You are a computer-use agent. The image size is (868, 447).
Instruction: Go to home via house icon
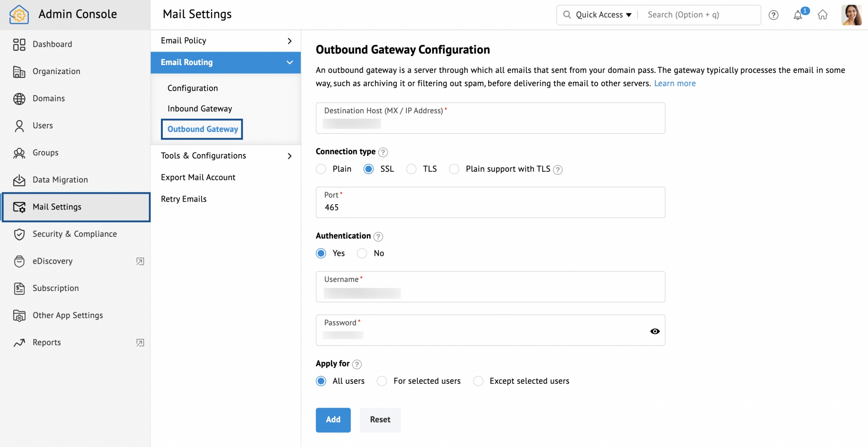[x=822, y=15]
